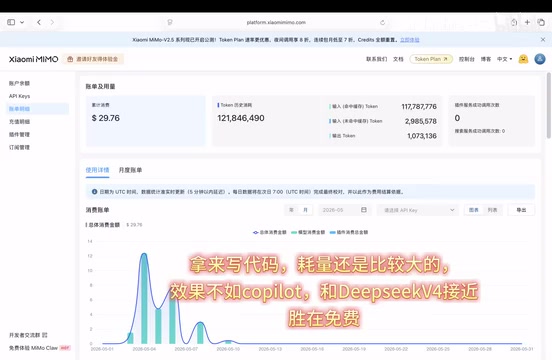The image size is (552, 360).
Task: Click the tallest chart bar near 2026-05-04
Action: pos(144,298)
